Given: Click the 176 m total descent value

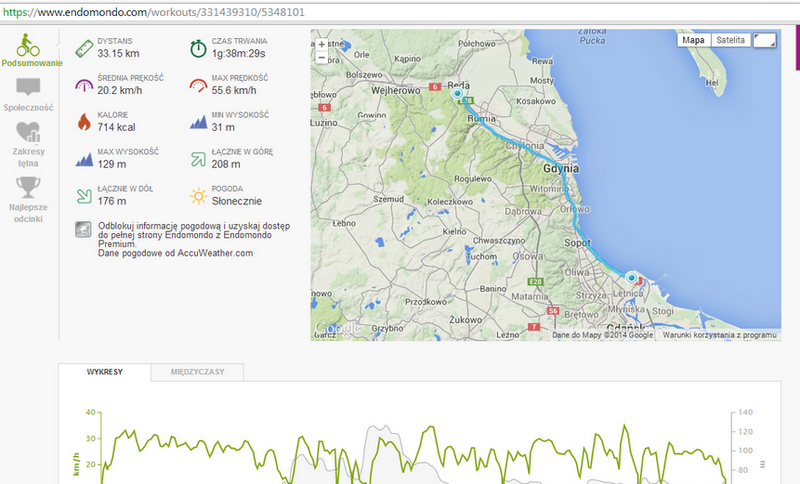Looking at the screenshot, I should tap(112, 201).
